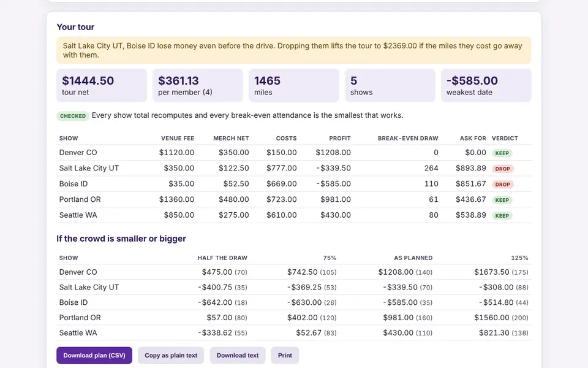Click the BREAK-EVEN DRAW column header
Viewport: 588px width, 368px height.
pos(408,138)
